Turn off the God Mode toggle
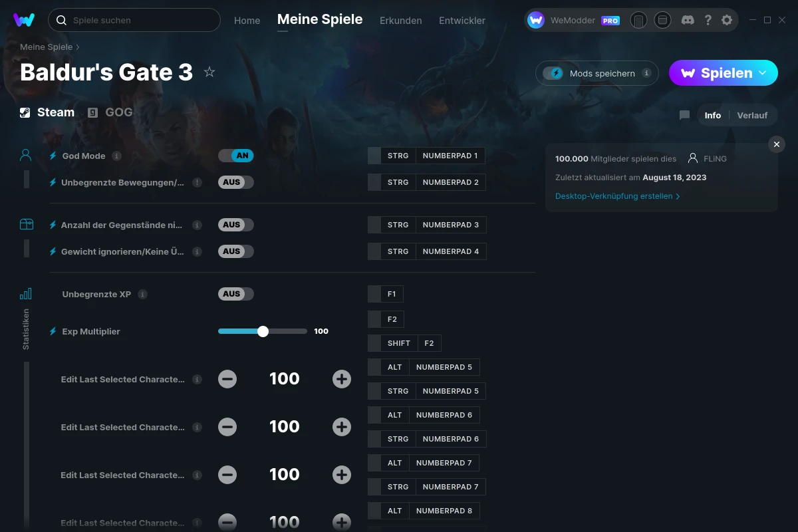The width and height of the screenshot is (798, 532). coord(236,156)
